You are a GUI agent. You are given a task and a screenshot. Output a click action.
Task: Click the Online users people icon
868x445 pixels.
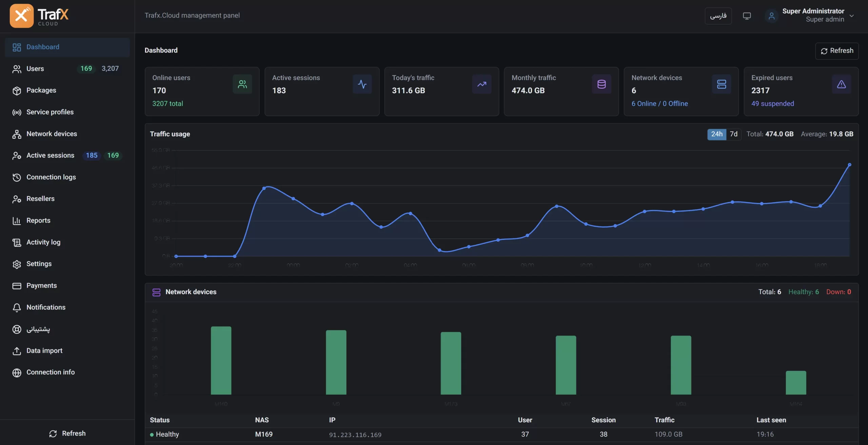242,84
